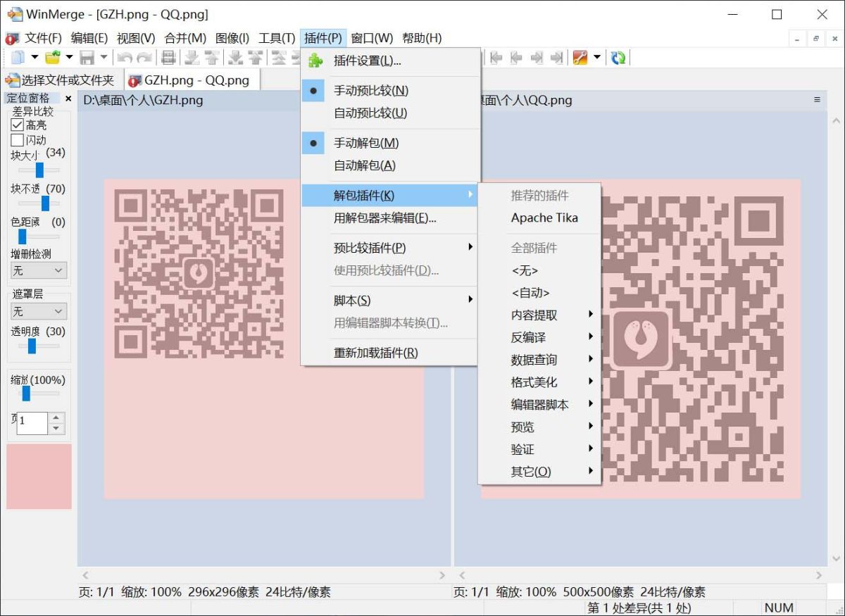The height and width of the screenshot is (616, 845).
Task: Click the Redo toolbar icon
Action: tap(144, 58)
